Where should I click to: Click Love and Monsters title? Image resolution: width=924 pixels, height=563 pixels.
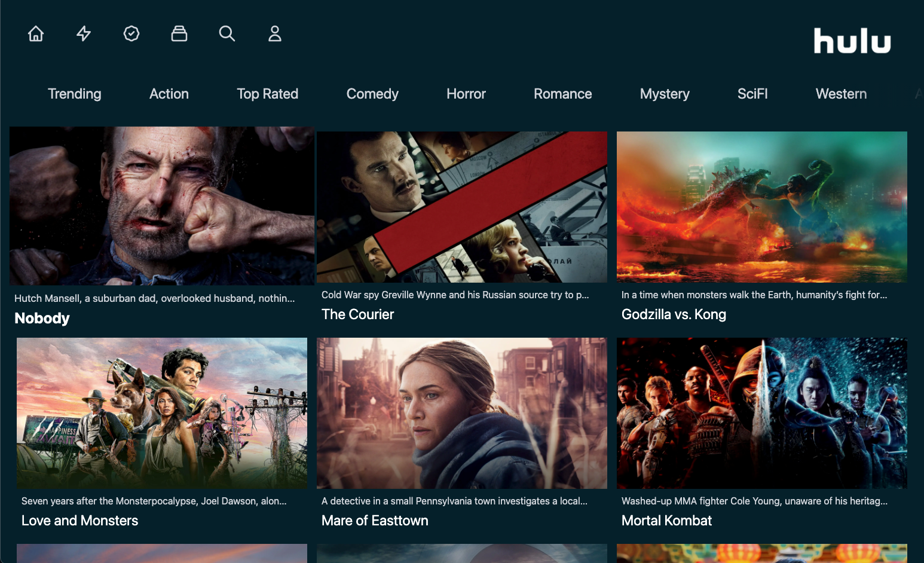[x=80, y=521]
